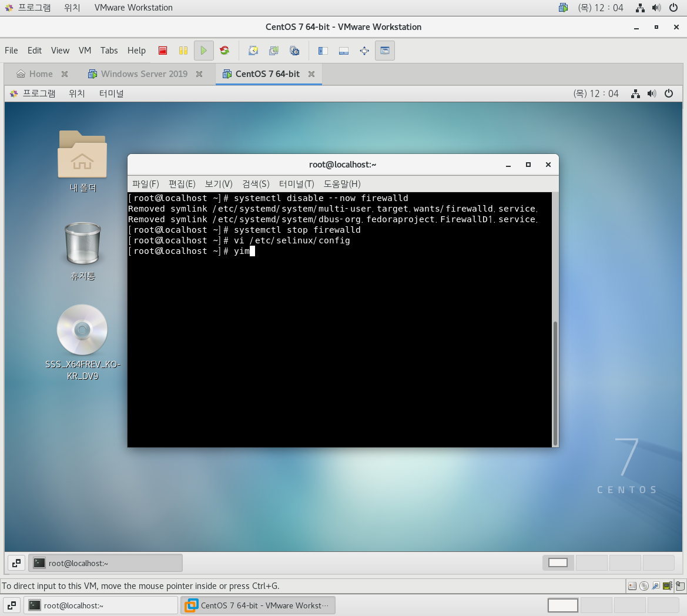Click the CD/DVD device icon in VMware status bar
This screenshot has width=687, height=616.
tap(644, 586)
